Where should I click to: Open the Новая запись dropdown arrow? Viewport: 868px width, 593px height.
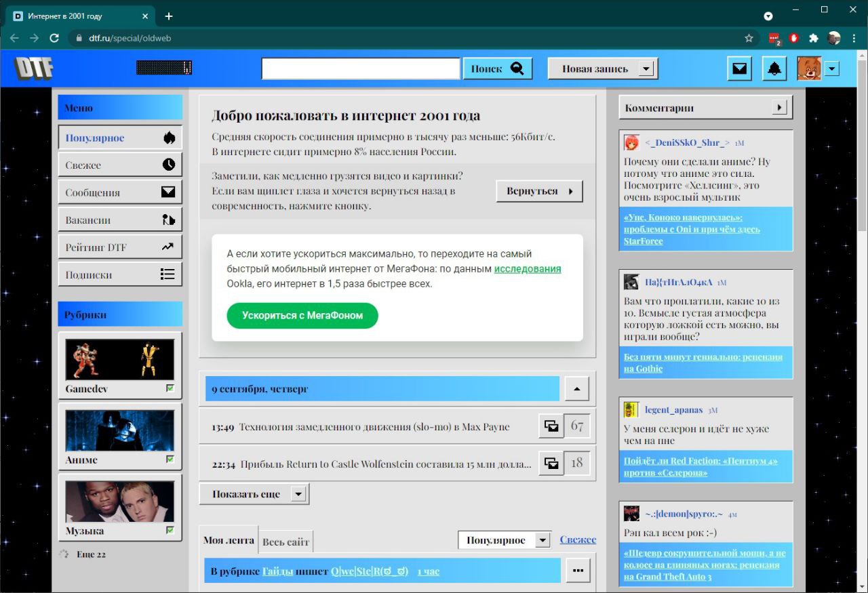pos(646,68)
